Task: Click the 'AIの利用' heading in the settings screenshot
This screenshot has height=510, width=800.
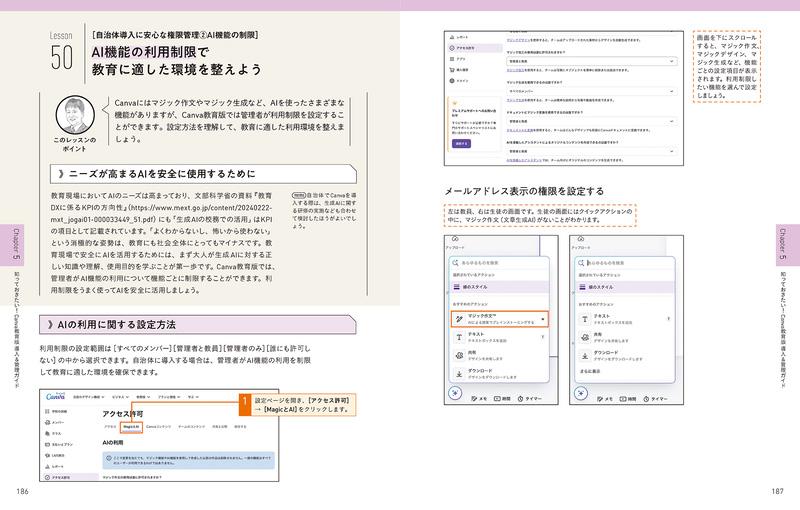Action: coord(113,443)
